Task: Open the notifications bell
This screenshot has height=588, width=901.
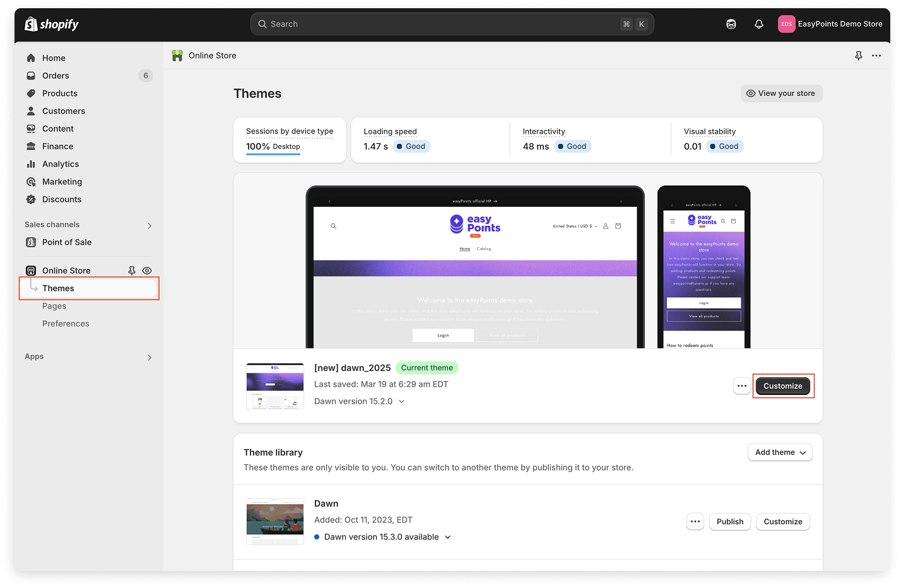Action: pos(759,24)
